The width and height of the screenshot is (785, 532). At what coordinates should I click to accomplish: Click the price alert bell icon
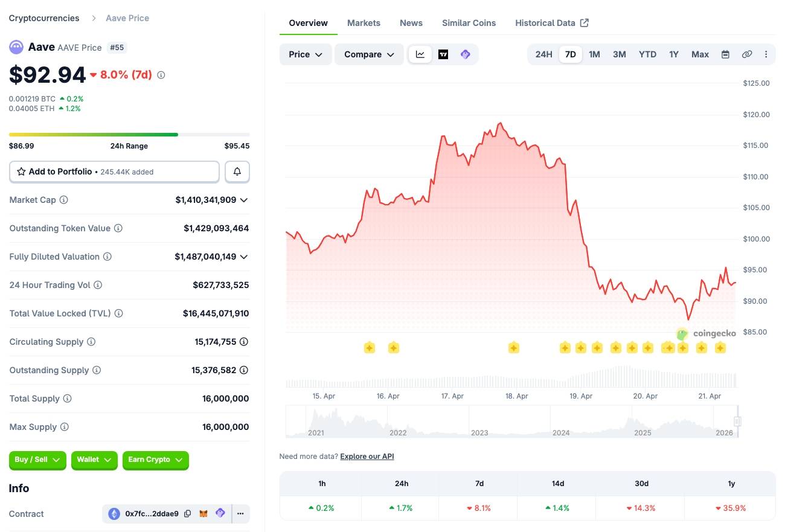point(237,172)
